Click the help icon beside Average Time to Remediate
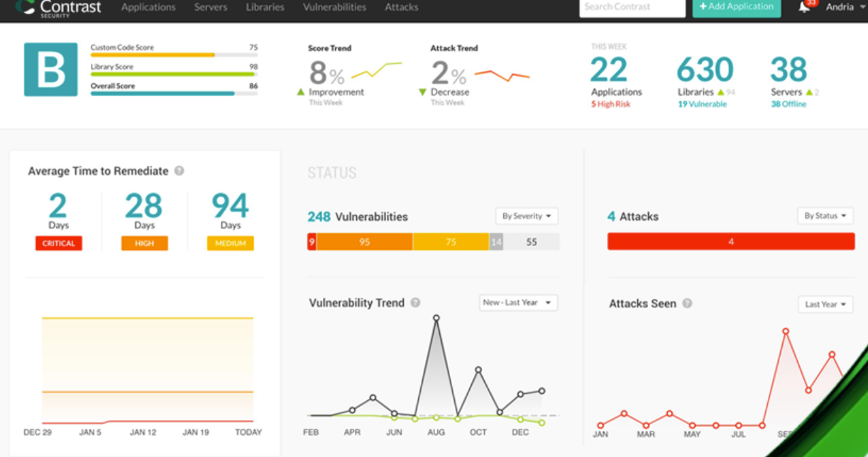This screenshot has height=457, width=868. pos(180,171)
